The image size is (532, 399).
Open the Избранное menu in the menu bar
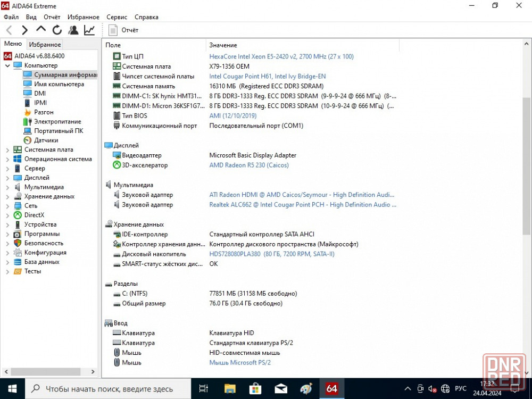pyautogui.click(x=84, y=17)
